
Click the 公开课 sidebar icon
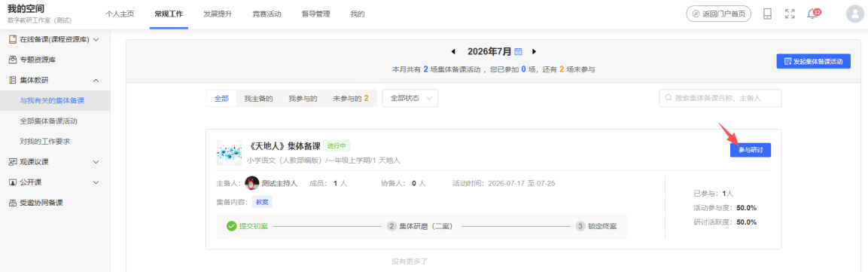(x=13, y=182)
